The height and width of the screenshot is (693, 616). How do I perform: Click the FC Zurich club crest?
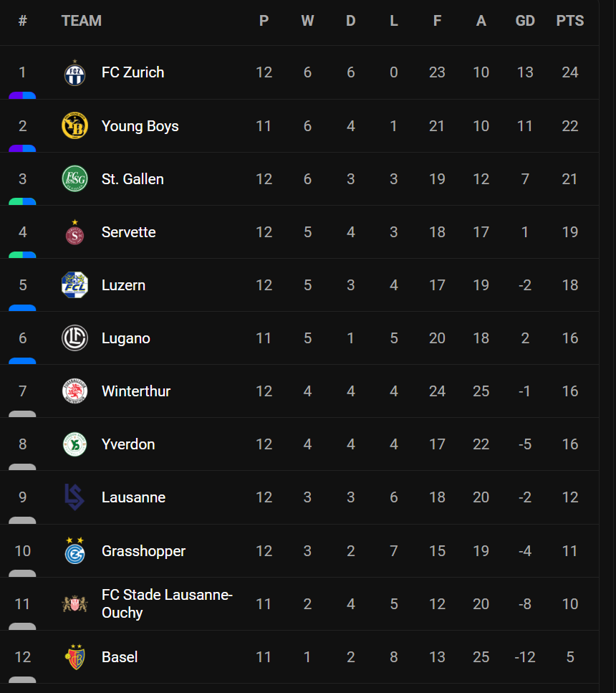pyautogui.click(x=74, y=73)
